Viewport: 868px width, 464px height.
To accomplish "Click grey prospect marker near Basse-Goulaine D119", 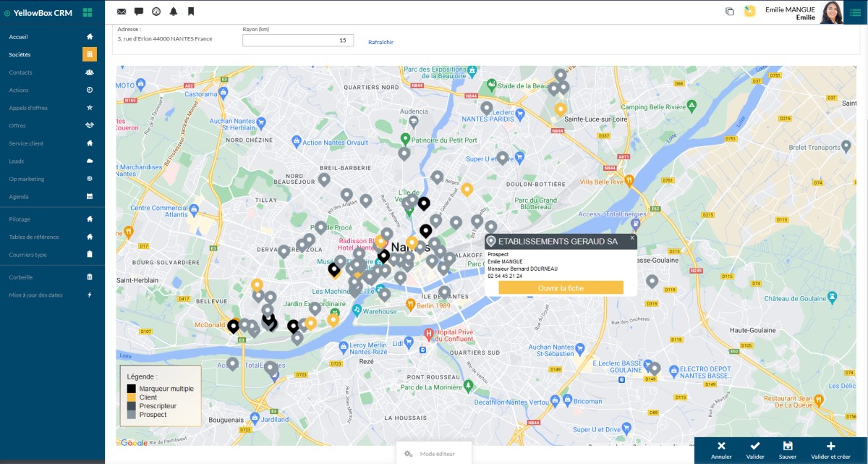I will 652,281.
